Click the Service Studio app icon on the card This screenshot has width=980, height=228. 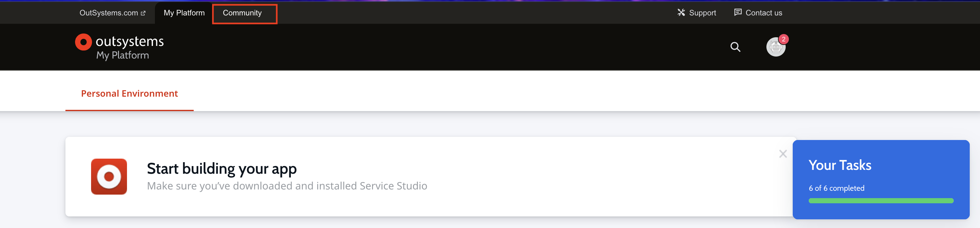tap(110, 177)
